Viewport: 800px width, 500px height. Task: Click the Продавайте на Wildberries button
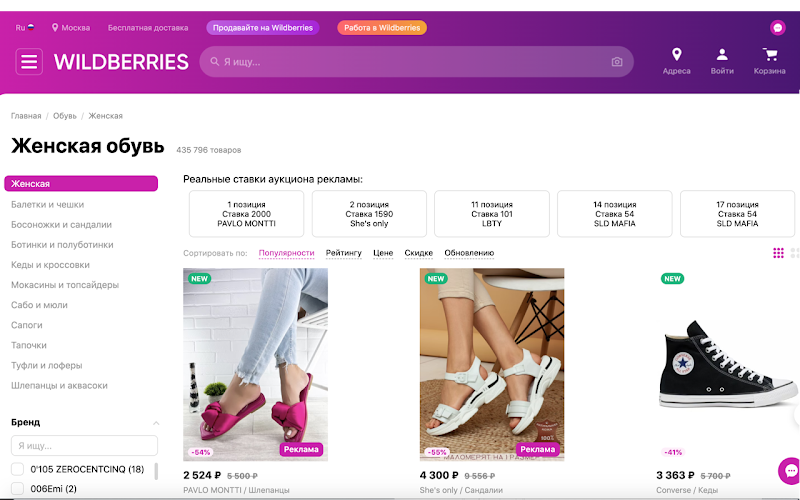[x=263, y=28]
